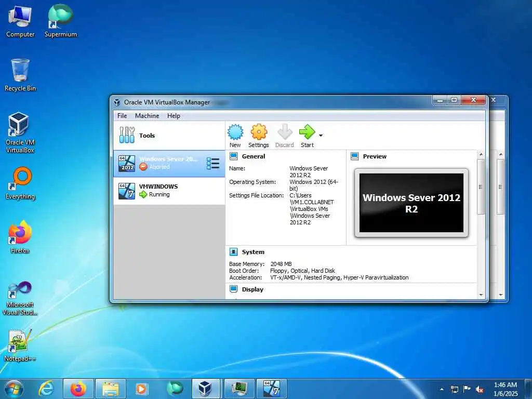The height and width of the screenshot is (399, 532).
Task: Click the New virtual machine icon
Action: point(235,132)
